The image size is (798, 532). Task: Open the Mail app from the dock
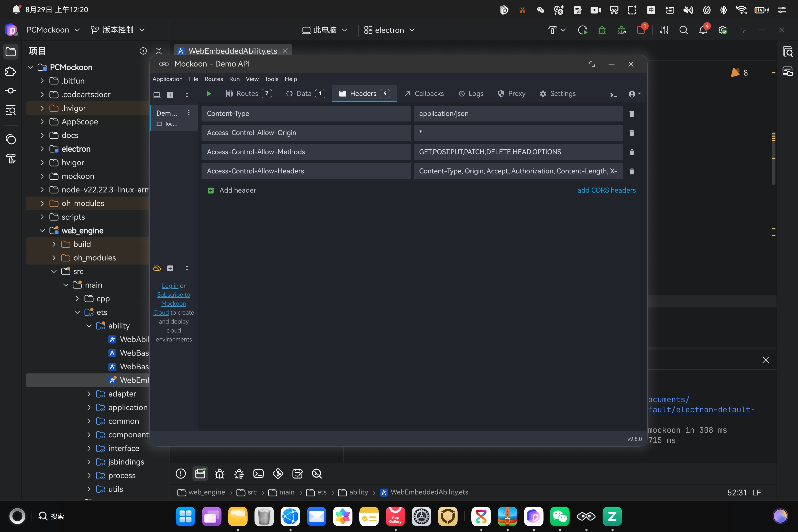click(317, 516)
